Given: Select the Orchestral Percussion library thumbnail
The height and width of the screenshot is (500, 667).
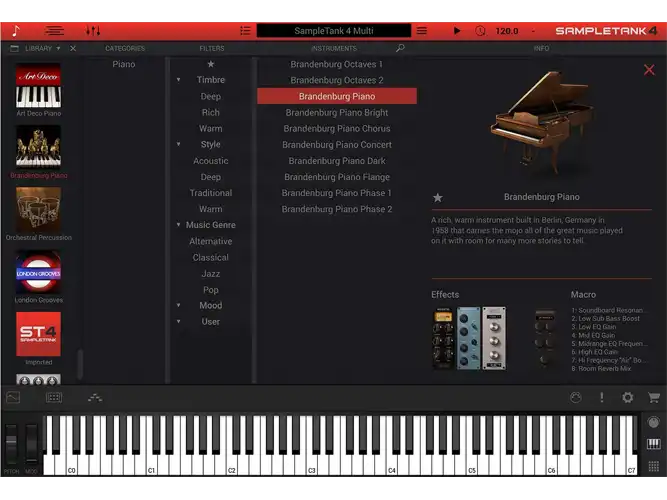Looking at the screenshot, I should (x=38, y=209).
